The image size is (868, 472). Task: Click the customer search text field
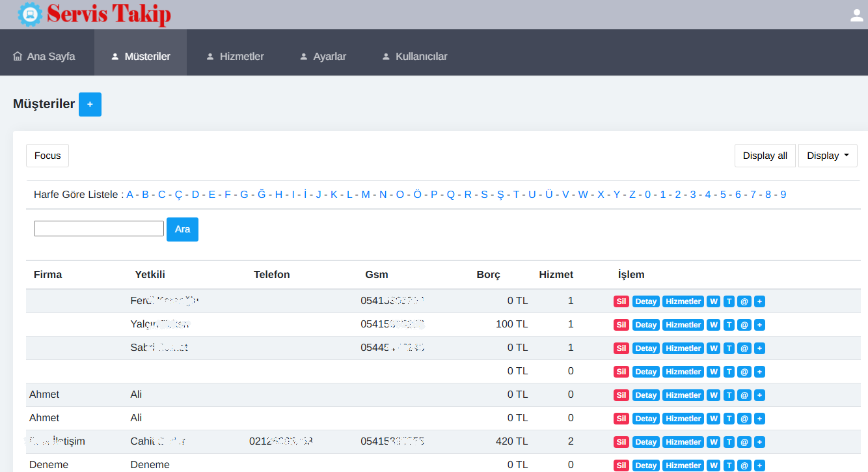[99, 229]
